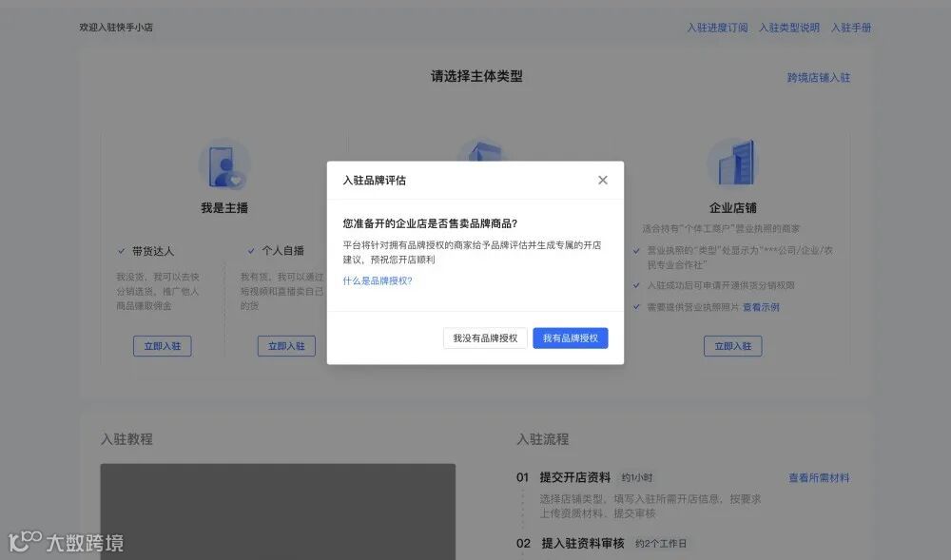Image resolution: width=951 pixels, height=560 pixels.
Task: Click 立即入驻 under 个人自播
Action: tap(286, 346)
